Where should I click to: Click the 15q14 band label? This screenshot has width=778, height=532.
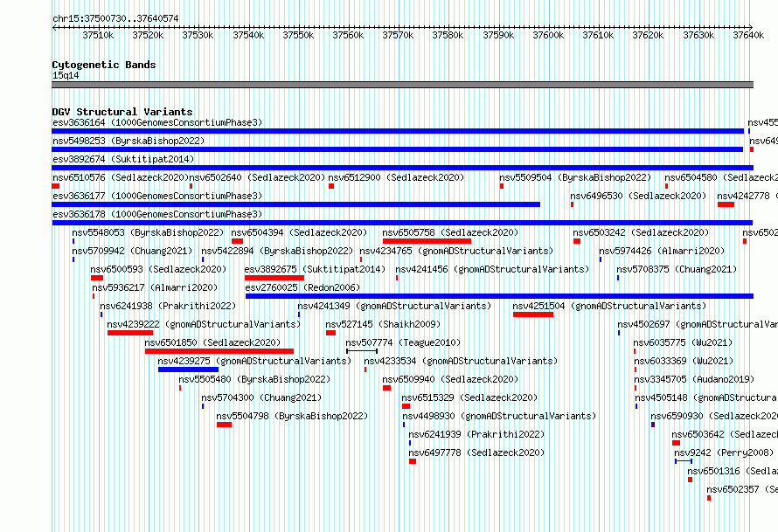66,75
